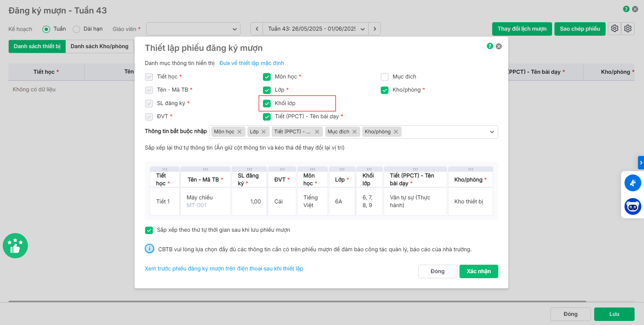
Task: Click the green thumbs-up rating button
Action: [x=15, y=246]
